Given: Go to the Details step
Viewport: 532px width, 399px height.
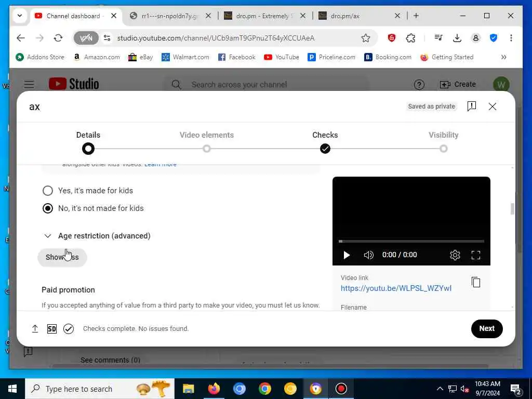Looking at the screenshot, I should click(x=88, y=149).
